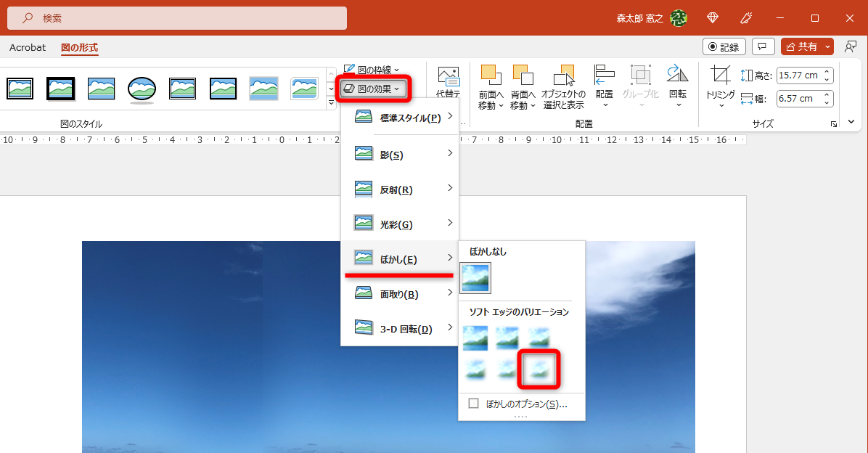Image resolution: width=868 pixels, height=453 pixels.
Task: Choose third soft edge variation in top row
Action: 539,338
